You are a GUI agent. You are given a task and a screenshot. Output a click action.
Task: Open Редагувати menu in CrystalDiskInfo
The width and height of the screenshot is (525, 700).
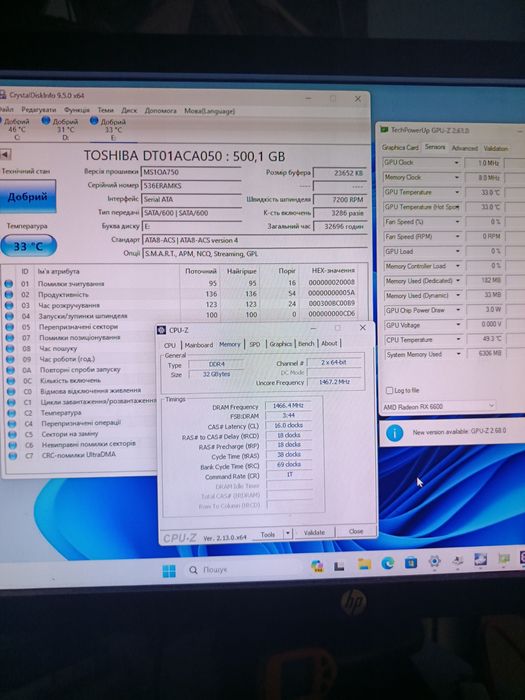point(39,110)
